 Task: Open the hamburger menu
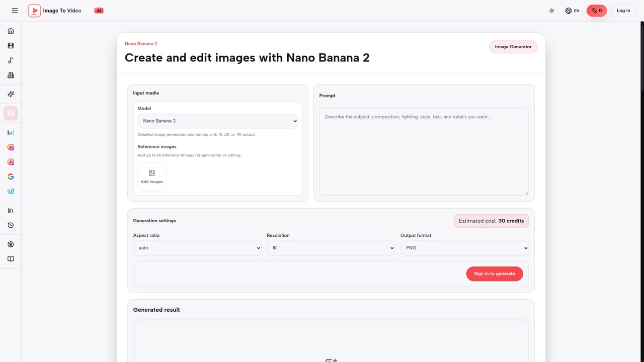click(14, 11)
